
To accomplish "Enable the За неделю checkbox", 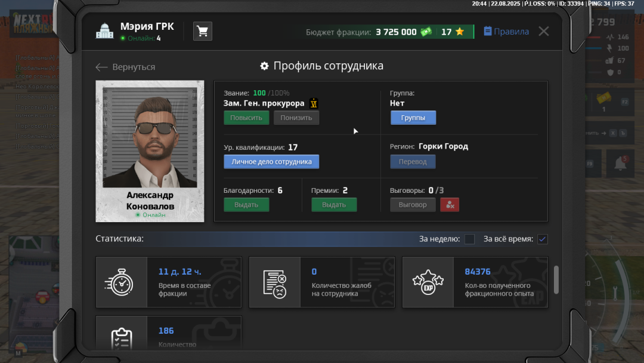I will (x=469, y=239).
